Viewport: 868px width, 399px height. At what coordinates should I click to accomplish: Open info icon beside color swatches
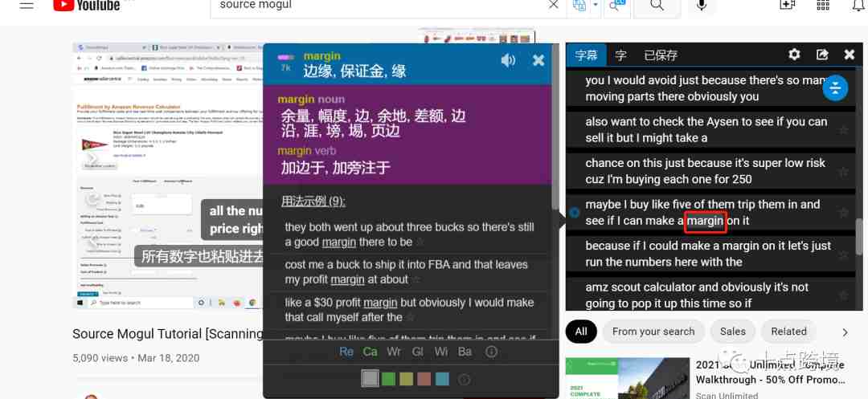(465, 379)
